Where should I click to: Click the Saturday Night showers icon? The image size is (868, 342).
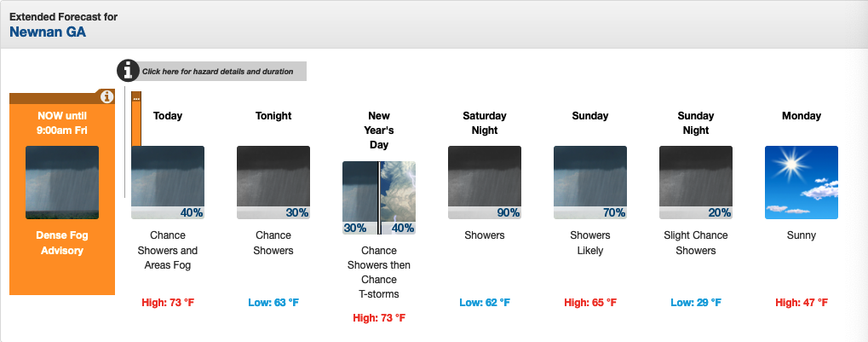(x=485, y=183)
